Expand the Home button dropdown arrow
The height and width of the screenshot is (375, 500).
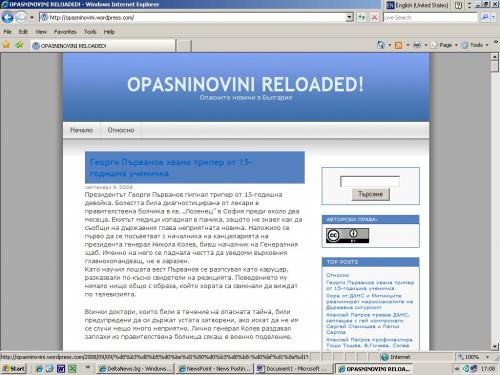point(389,45)
